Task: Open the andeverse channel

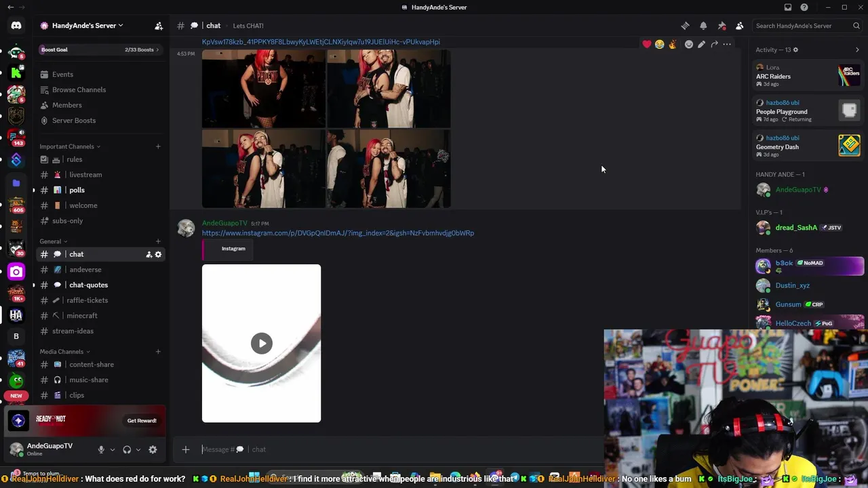Action: [x=100, y=270]
